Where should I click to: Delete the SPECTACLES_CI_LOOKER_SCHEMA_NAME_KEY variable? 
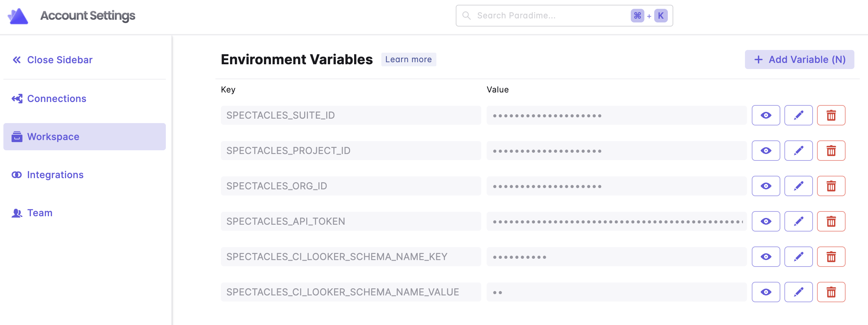[x=831, y=257]
